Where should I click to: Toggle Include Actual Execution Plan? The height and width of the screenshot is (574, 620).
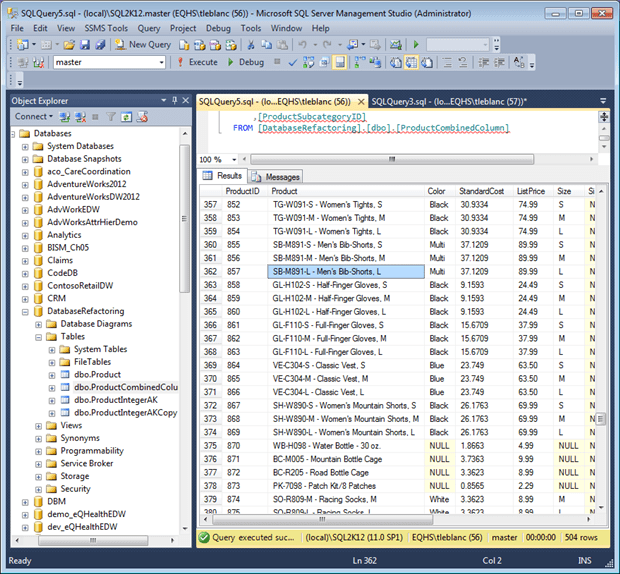pyautogui.click(x=360, y=62)
